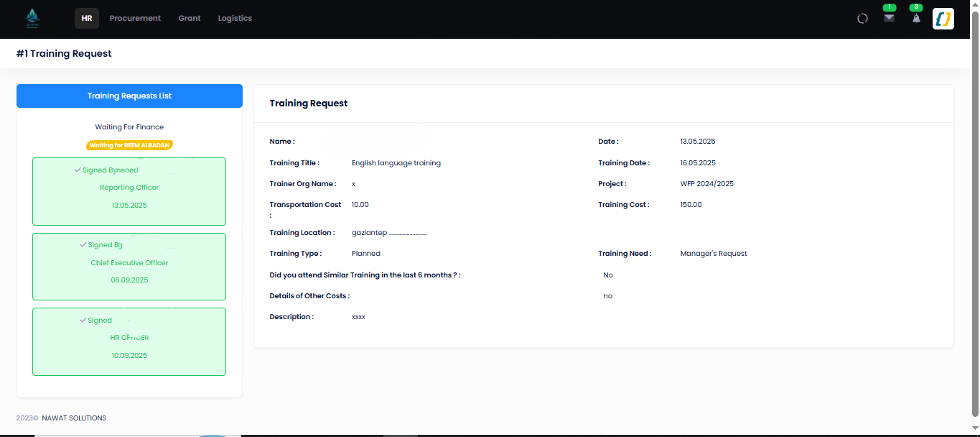This screenshot has height=437, width=980.
Task: Click the 'Trainer Org Name' label
Action: point(303,184)
